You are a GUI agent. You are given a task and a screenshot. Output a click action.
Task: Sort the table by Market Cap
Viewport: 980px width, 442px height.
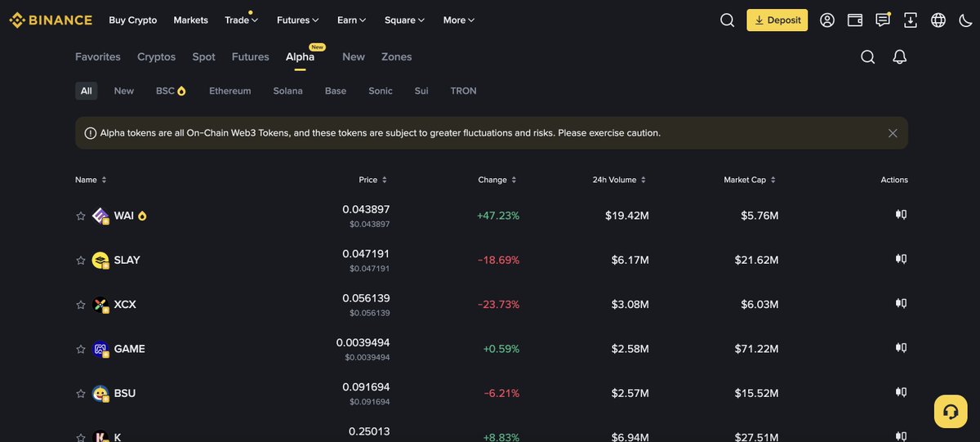click(750, 180)
